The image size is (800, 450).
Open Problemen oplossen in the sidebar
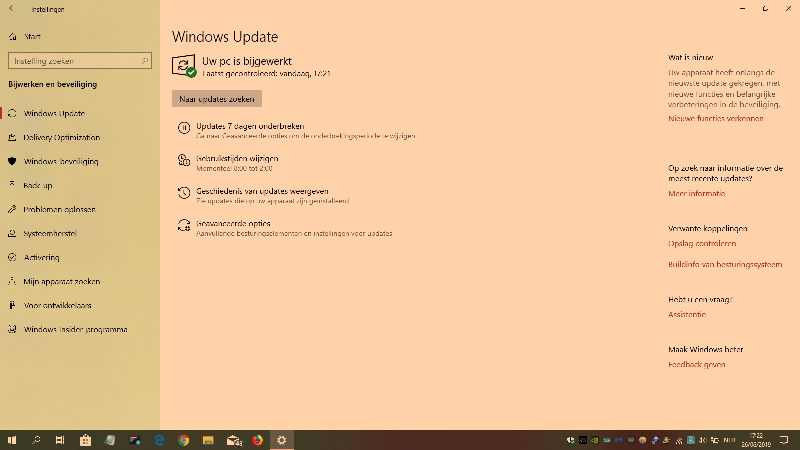pyautogui.click(x=59, y=209)
